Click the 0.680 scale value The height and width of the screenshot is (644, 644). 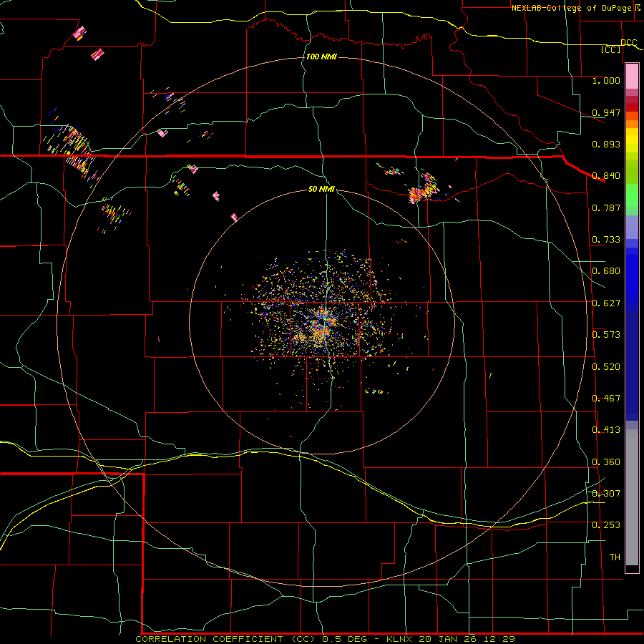(606, 271)
